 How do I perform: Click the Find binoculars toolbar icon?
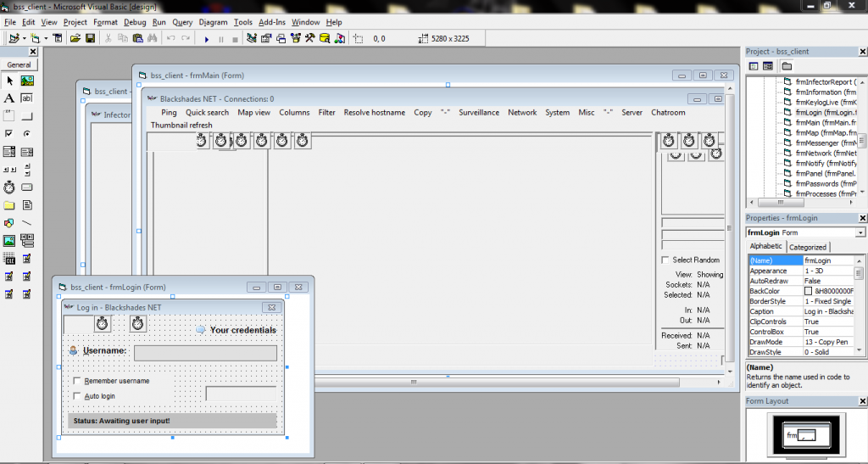pyautogui.click(x=153, y=38)
